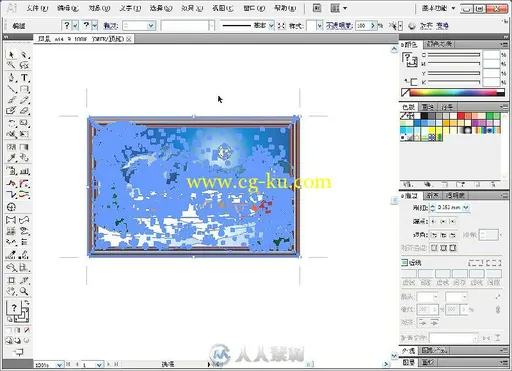Align stroke to center option
The width and height of the screenshot is (512, 371).
[x=434, y=248]
